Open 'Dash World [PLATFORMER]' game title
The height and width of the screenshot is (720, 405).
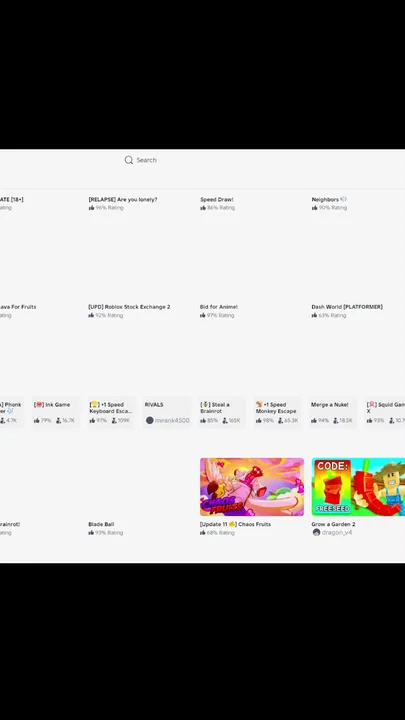347,307
